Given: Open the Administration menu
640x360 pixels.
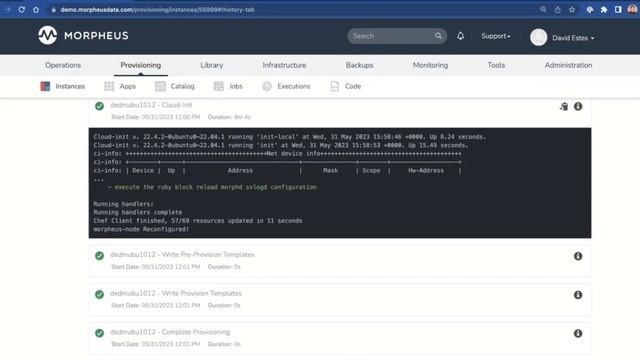Looking at the screenshot, I should click(x=568, y=65).
